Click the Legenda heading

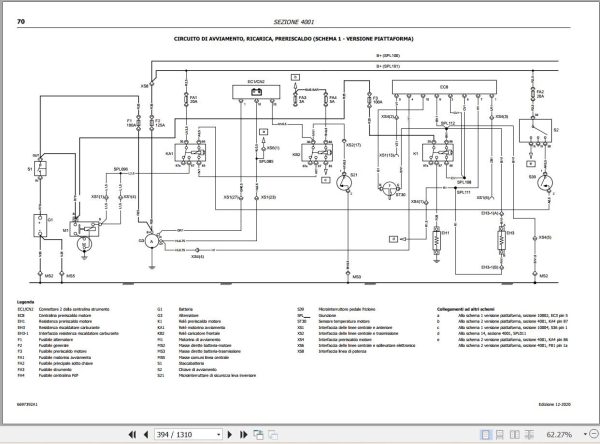click(x=25, y=302)
